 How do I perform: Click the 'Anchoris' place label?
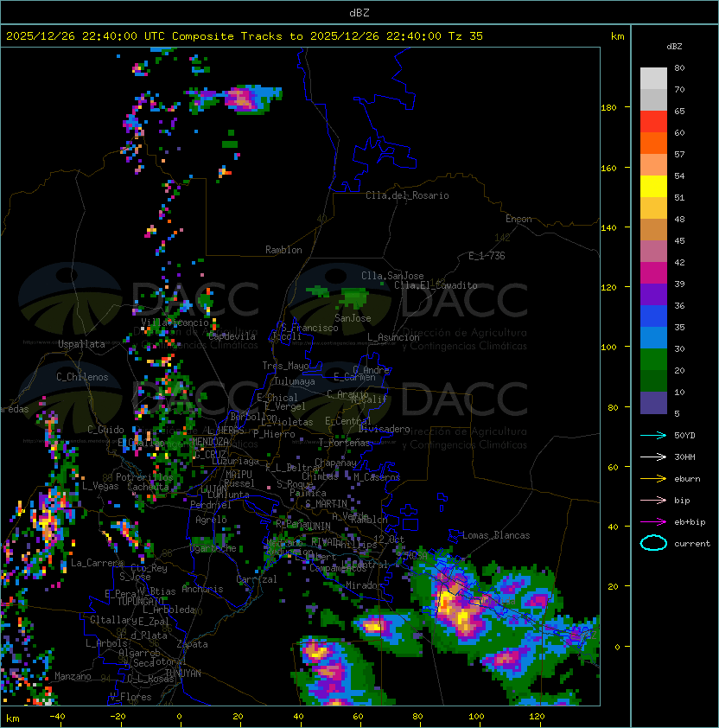pyautogui.click(x=202, y=589)
